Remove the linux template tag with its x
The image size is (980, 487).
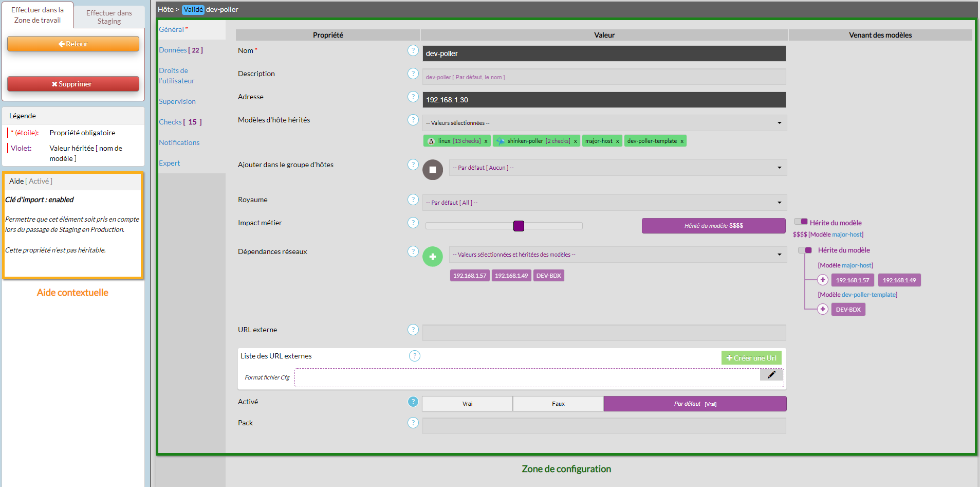[486, 141]
